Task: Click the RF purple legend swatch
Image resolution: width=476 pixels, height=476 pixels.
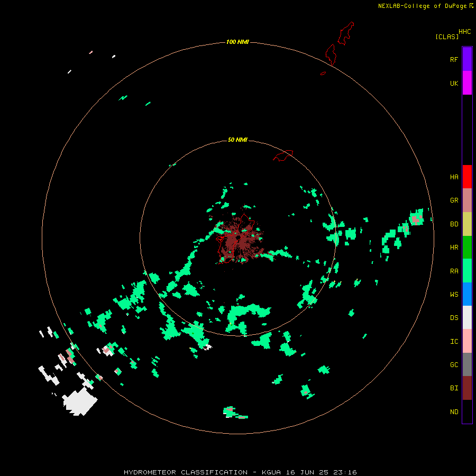Action: 467,59
